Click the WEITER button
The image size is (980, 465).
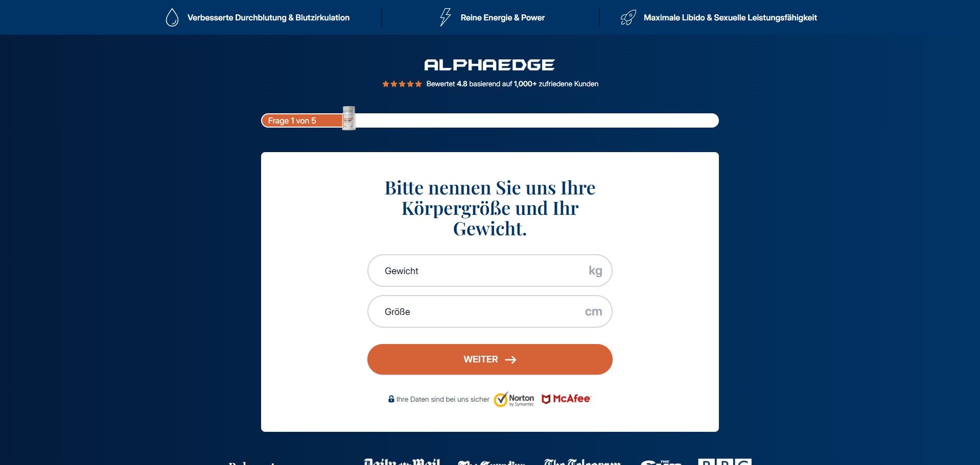coord(489,359)
